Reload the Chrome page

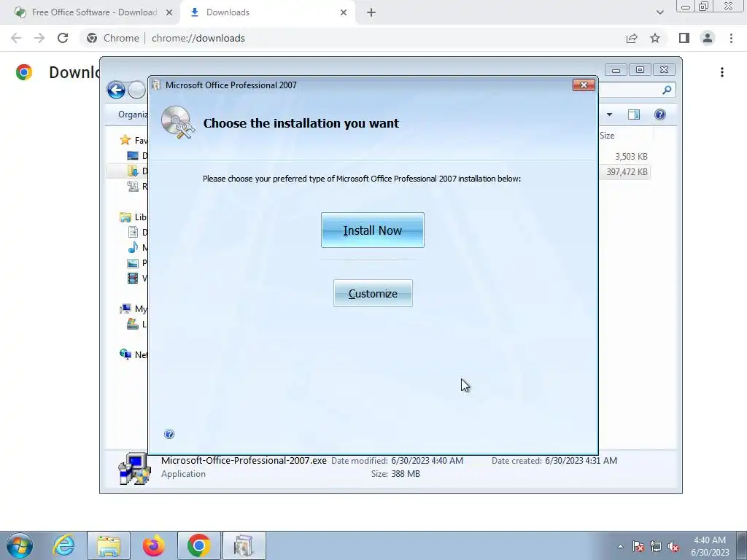63,38
